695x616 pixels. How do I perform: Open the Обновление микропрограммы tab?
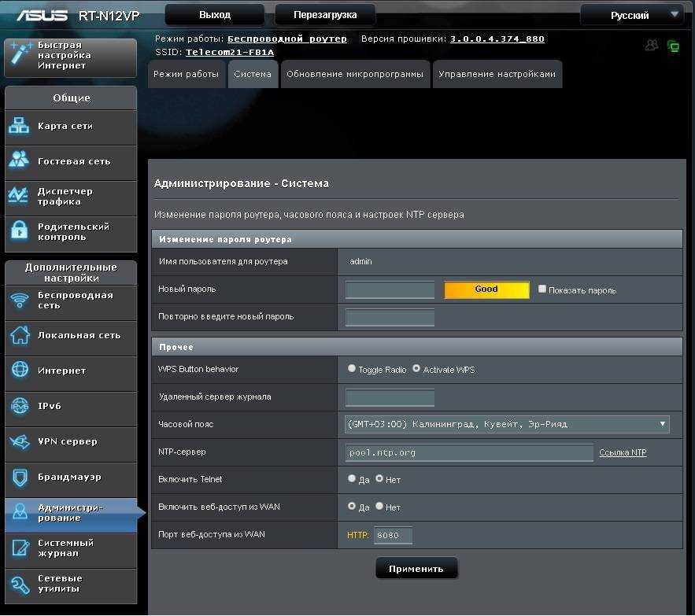point(355,74)
